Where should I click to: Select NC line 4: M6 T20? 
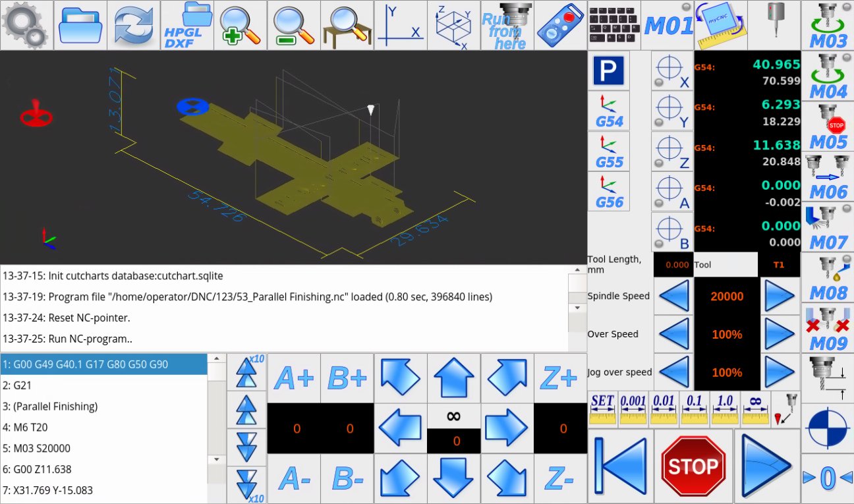[103, 427]
